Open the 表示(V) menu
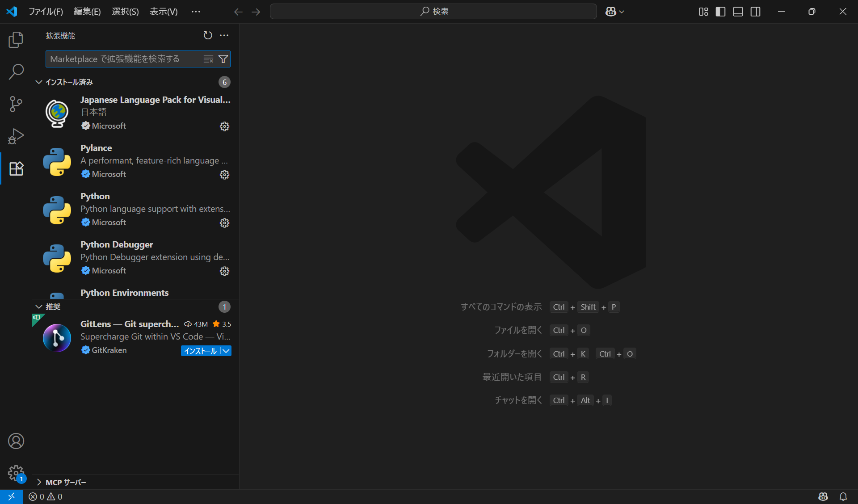 [164, 12]
